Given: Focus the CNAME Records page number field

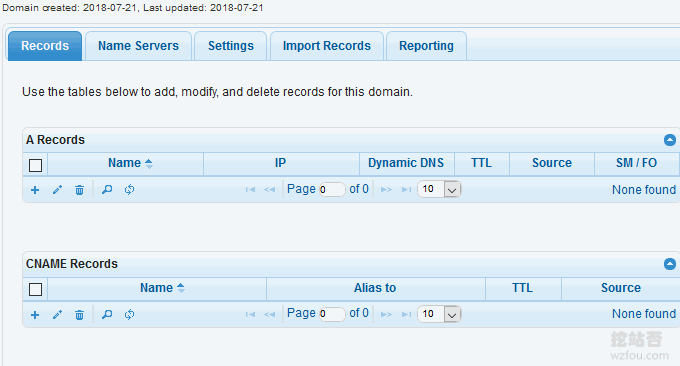Looking at the screenshot, I should click(332, 314).
